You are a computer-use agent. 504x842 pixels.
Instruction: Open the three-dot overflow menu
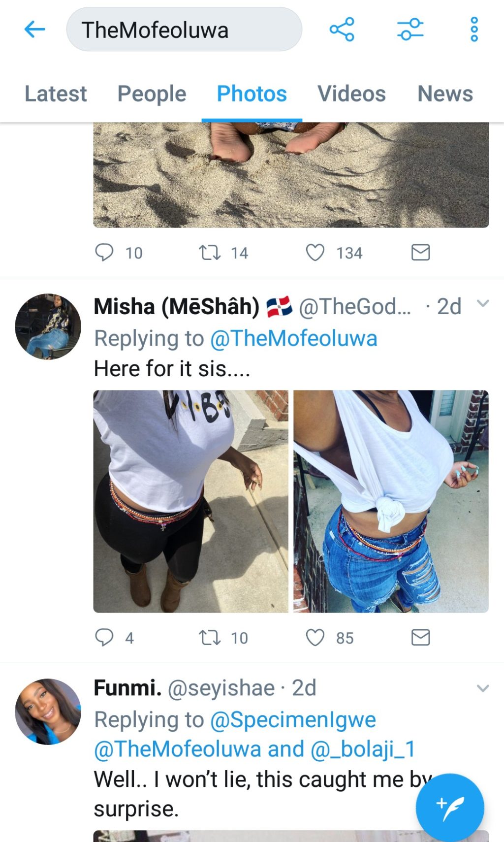474,30
